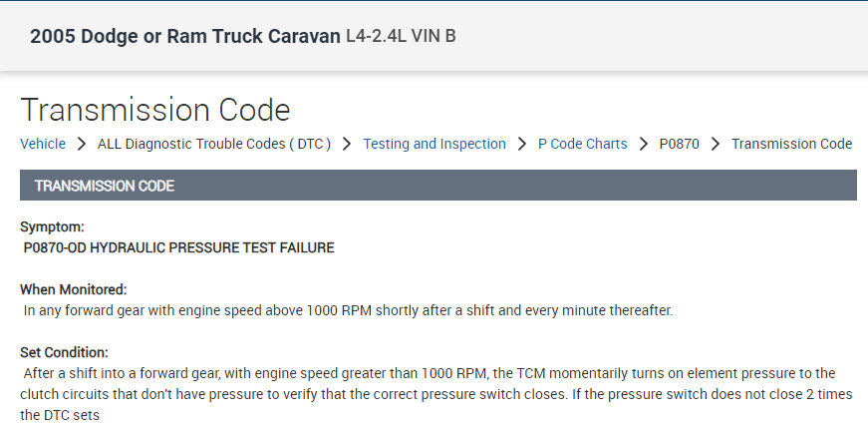Click the 2005 Dodge or Ram Truck Caravan title
Viewport: 868px width, 433px height.
185,37
